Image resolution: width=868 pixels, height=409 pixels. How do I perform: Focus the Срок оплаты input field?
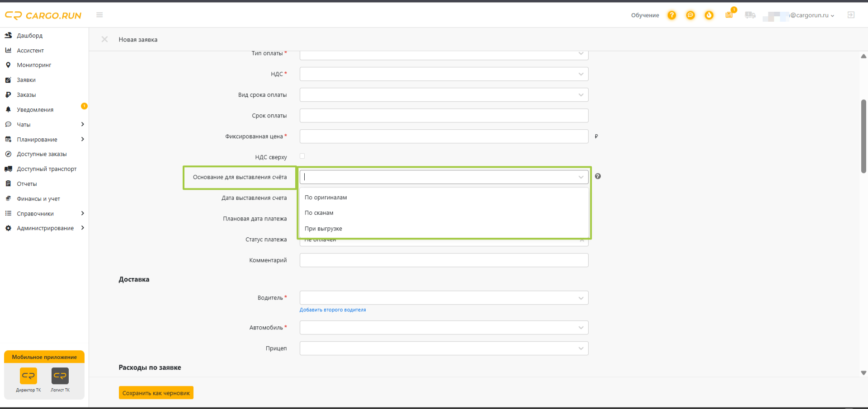pos(444,116)
